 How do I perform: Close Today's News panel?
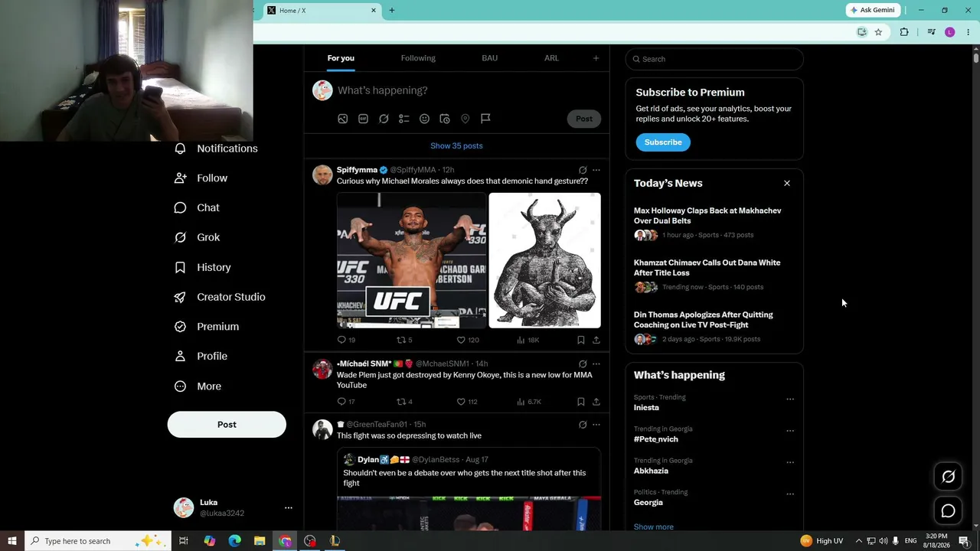pyautogui.click(x=786, y=183)
